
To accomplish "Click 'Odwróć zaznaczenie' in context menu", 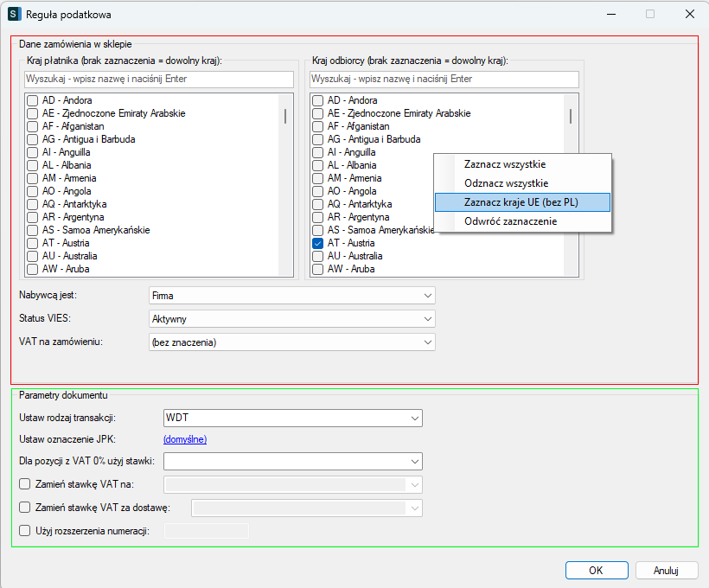I will [x=510, y=221].
